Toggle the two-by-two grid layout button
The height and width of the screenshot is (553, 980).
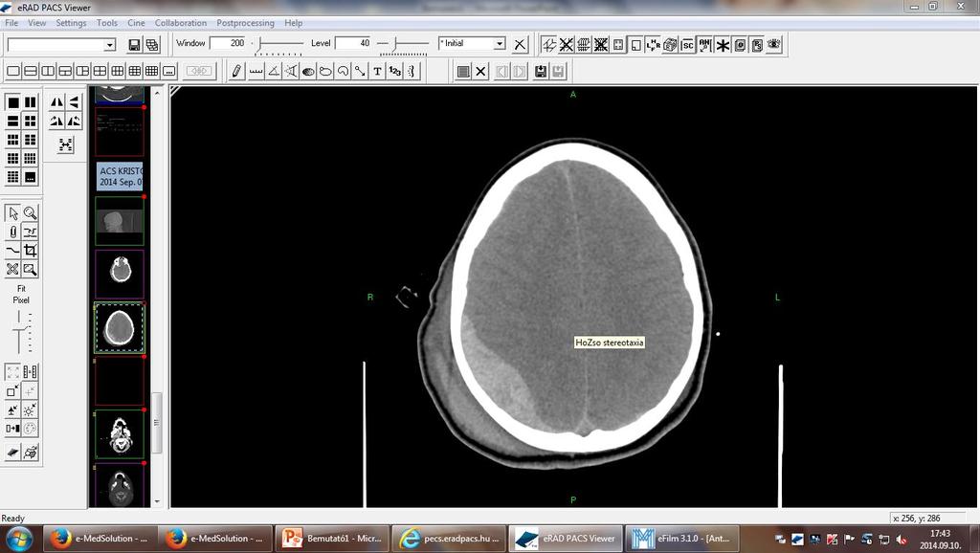(100, 71)
